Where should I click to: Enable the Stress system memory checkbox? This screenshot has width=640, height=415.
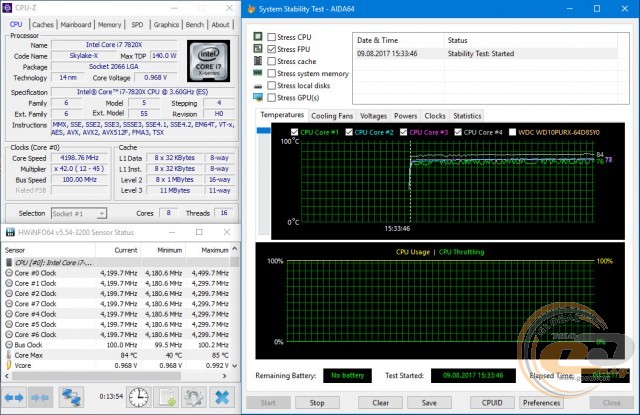coord(271,73)
